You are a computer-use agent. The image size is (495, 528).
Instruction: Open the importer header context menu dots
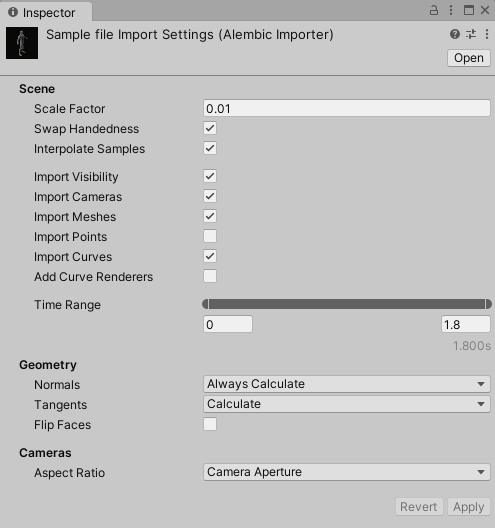[x=487, y=34]
